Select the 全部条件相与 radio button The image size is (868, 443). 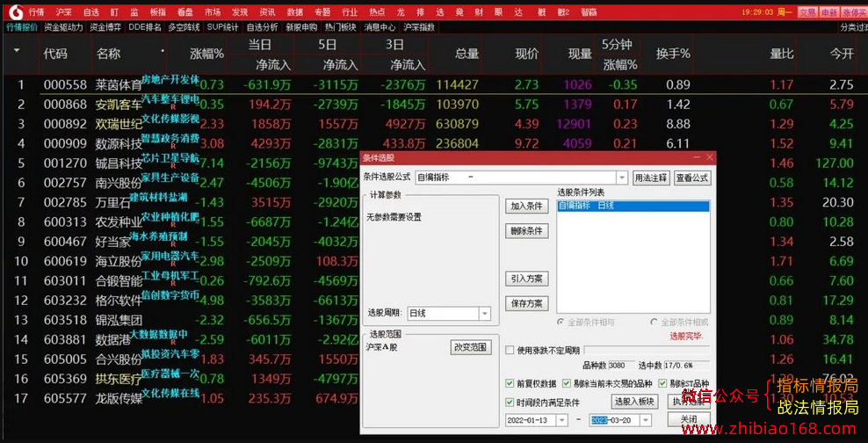(561, 322)
